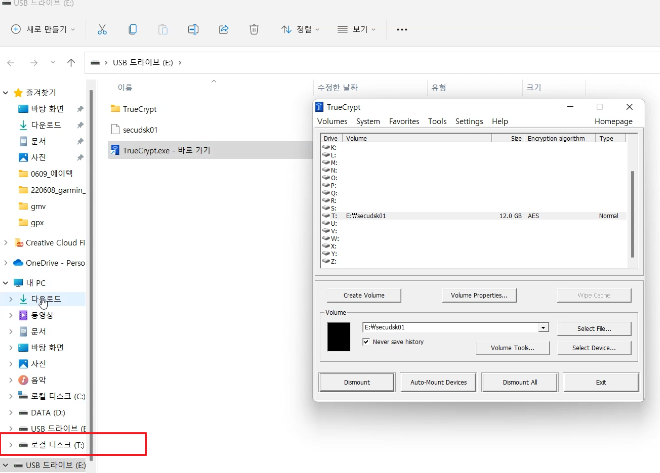The height and width of the screenshot is (473, 660).
Task: Click the Delete trash icon in toolbar
Action: tap(254, 29)
